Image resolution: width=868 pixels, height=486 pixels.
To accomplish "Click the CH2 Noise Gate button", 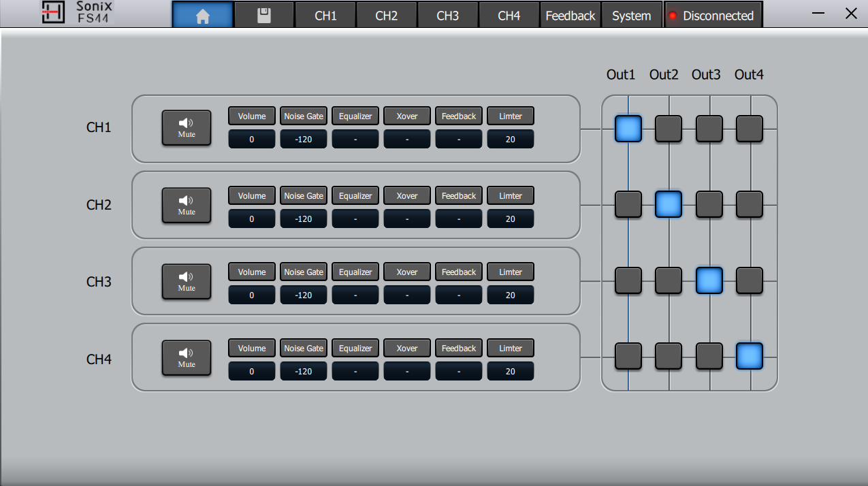I will pyautogui.click(x=304, y=196).
